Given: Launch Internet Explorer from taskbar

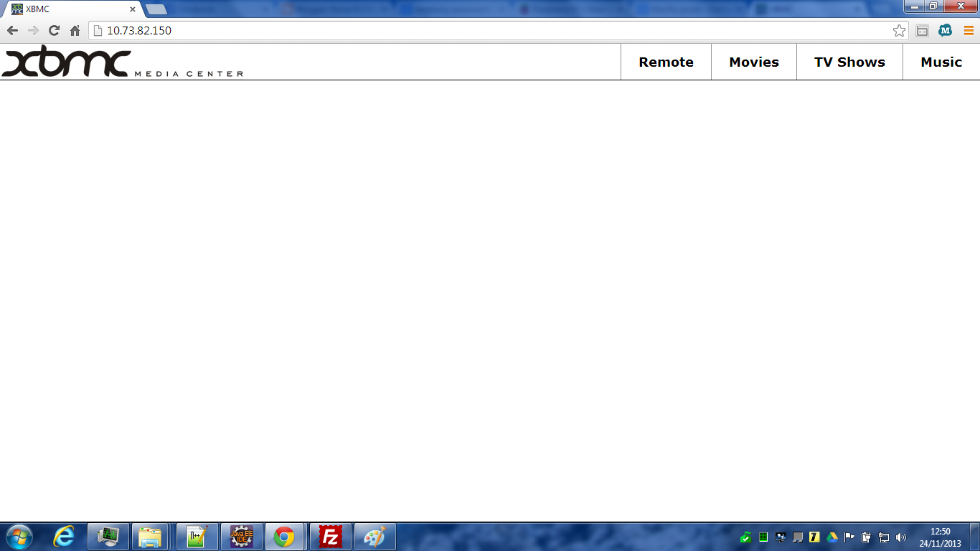Looking at the screenshot, I should 64,537.
